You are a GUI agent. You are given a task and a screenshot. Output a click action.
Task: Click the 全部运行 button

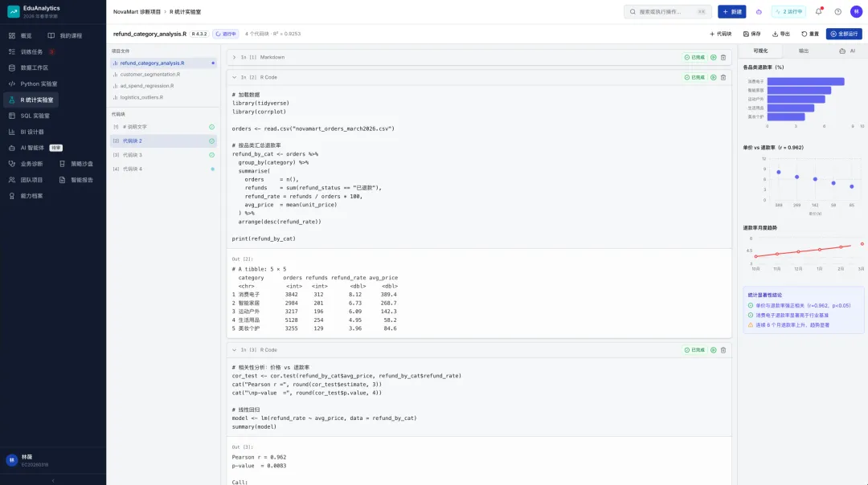coord(844,34)
